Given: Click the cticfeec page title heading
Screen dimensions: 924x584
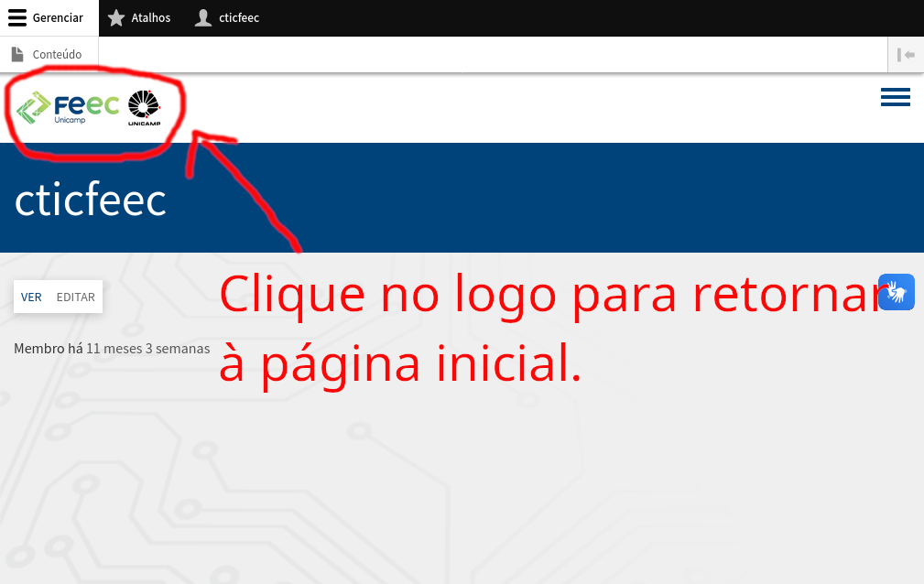Looking at the screenshot, I should click(x=90, y=200).
